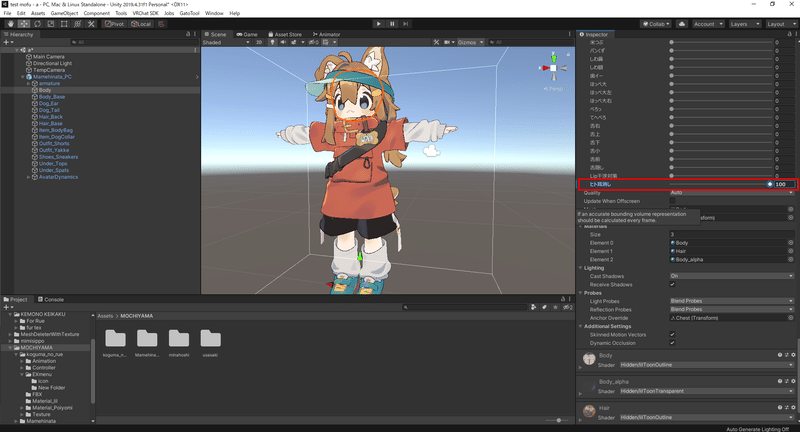Toggle 2D scene view mode
800x432 pixels.
click(259, 42)
